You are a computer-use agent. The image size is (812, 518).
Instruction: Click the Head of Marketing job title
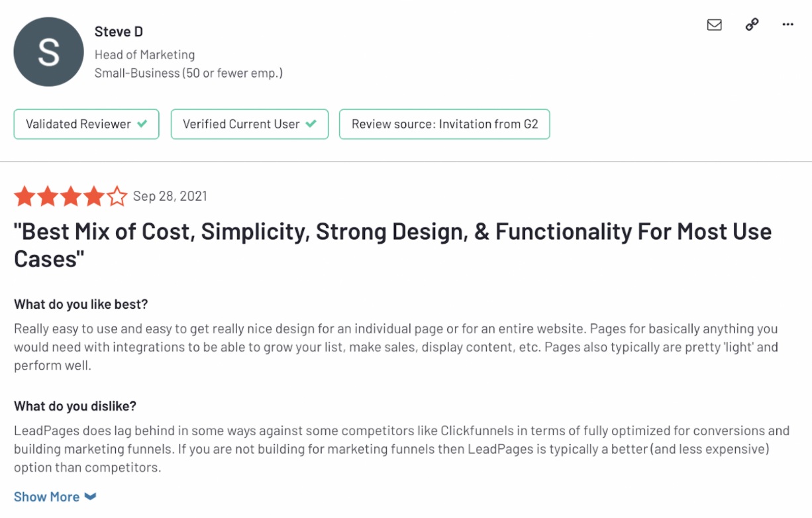pos(144,54)
